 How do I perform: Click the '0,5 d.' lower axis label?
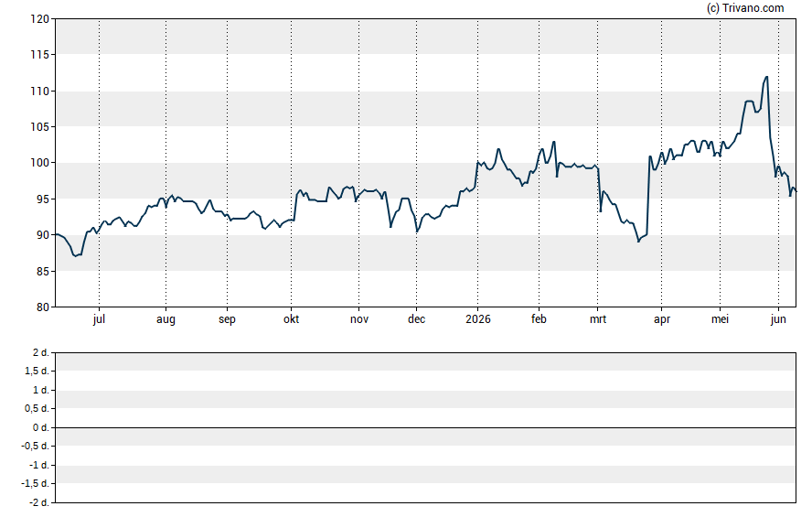(37, 409)
